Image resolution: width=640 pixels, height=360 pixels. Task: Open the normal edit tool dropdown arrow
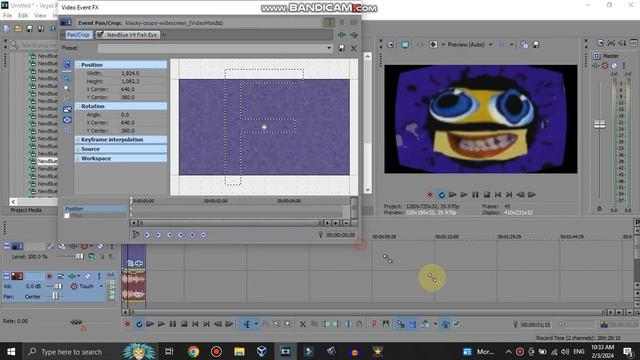tap(256, 324)
